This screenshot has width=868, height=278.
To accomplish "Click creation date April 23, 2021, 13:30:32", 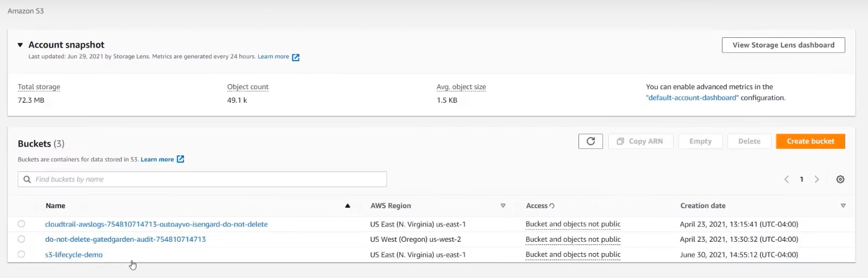I will (x=739, y=239).
